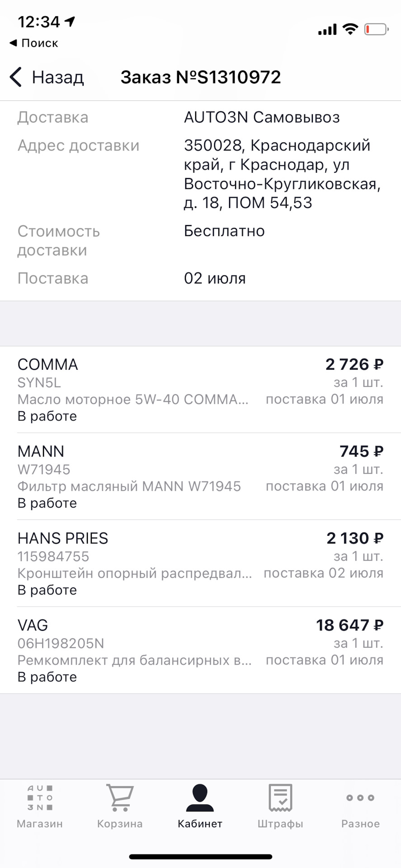The image size is (401, 868).
Task: Tap the delivery address text
Action: [282, 174]
